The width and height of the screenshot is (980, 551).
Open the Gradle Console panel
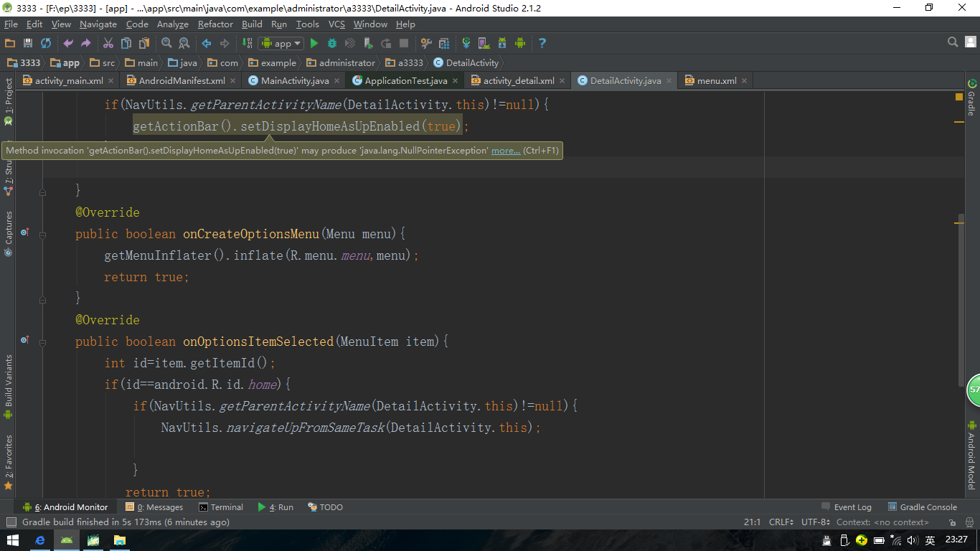pos(923,507)
